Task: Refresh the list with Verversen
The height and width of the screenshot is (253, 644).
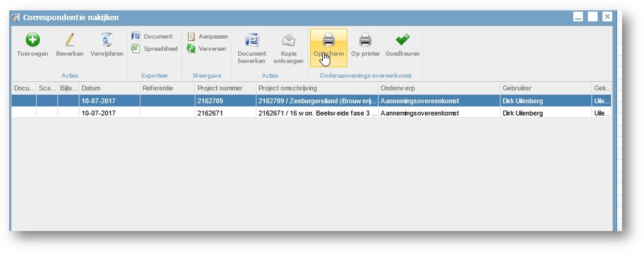Action: (x=191, y=48)
